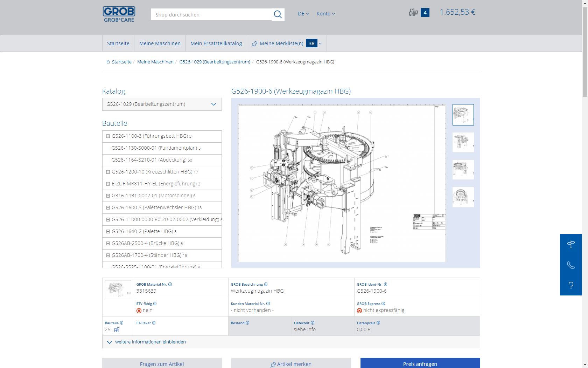
Task: Select the fourth drawing thumbnail
Action: [x=463, y=197]
